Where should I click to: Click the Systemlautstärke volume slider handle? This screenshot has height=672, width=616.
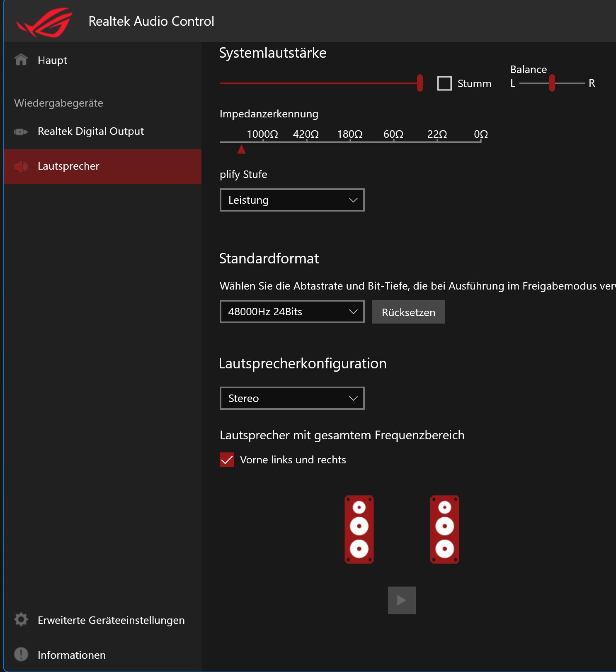[420, 83]
